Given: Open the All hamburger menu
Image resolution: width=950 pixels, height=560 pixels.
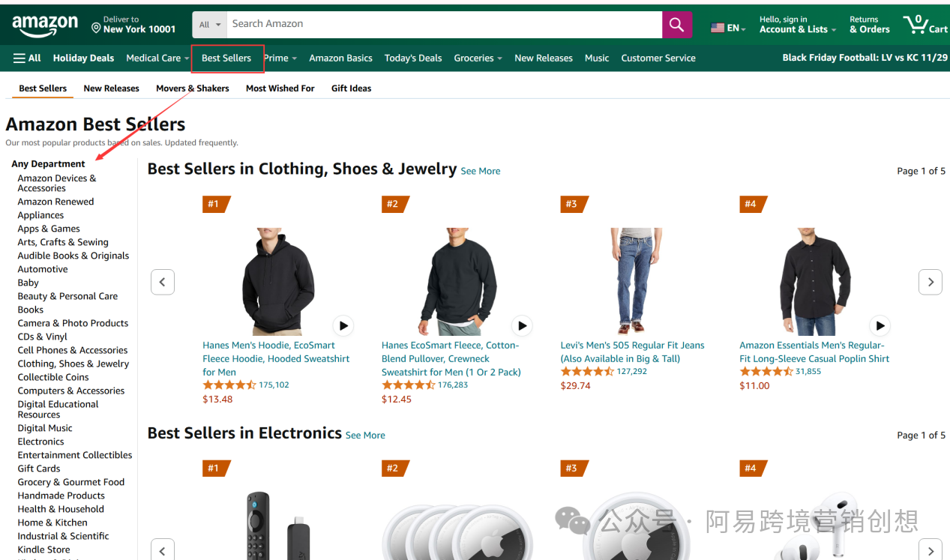Looking at the screenshot, I should tap(27, 58).
